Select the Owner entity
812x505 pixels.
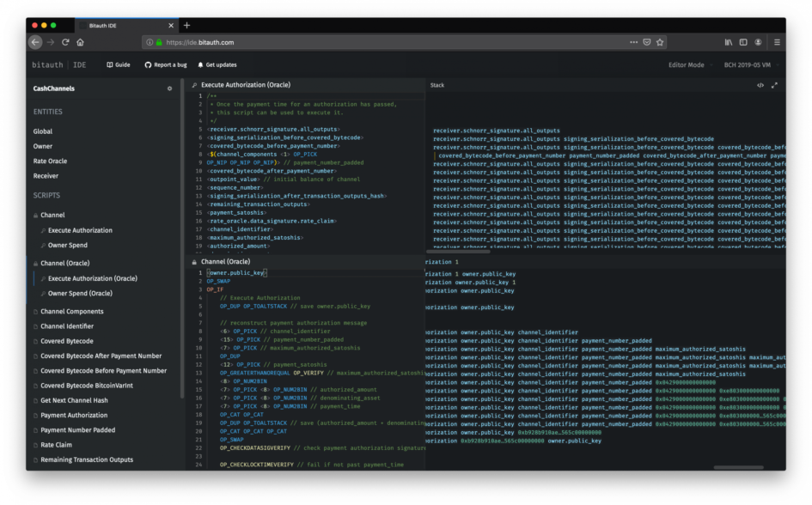43,146
